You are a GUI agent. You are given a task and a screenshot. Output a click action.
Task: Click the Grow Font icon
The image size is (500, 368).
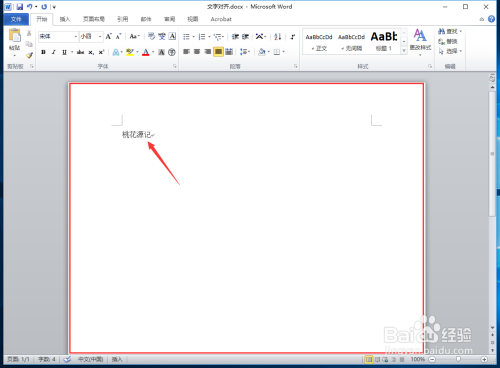(108, 36)
